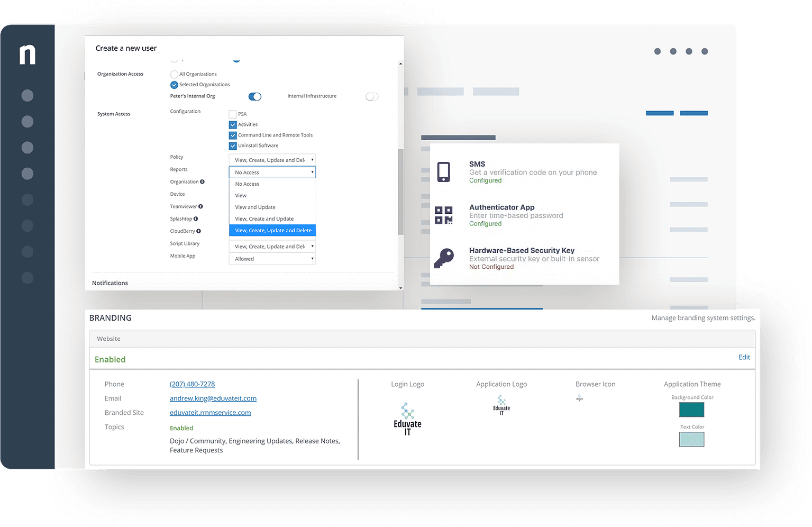
Task: Choose View and Update from the open list
Action: [255, 207]
